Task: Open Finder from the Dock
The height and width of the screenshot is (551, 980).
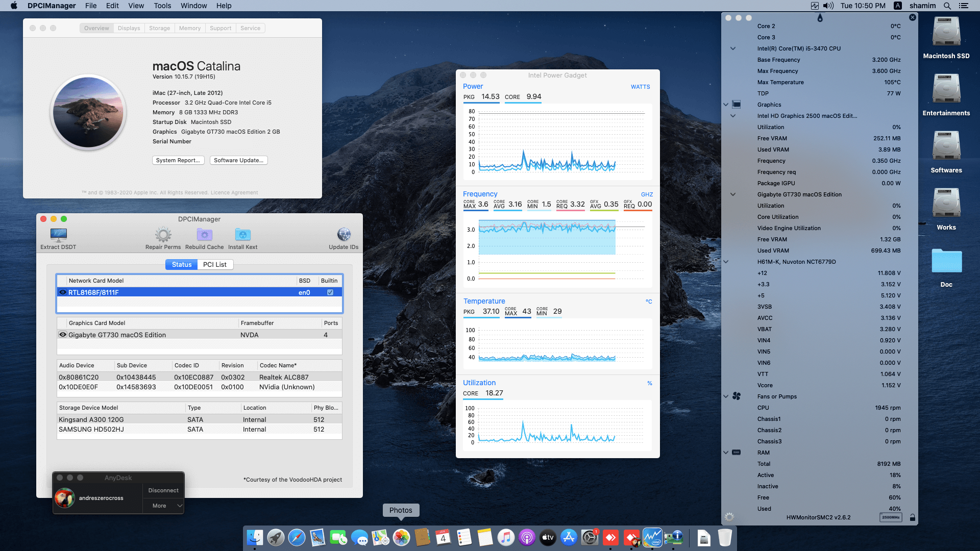Action: click(x=255, y=537)
